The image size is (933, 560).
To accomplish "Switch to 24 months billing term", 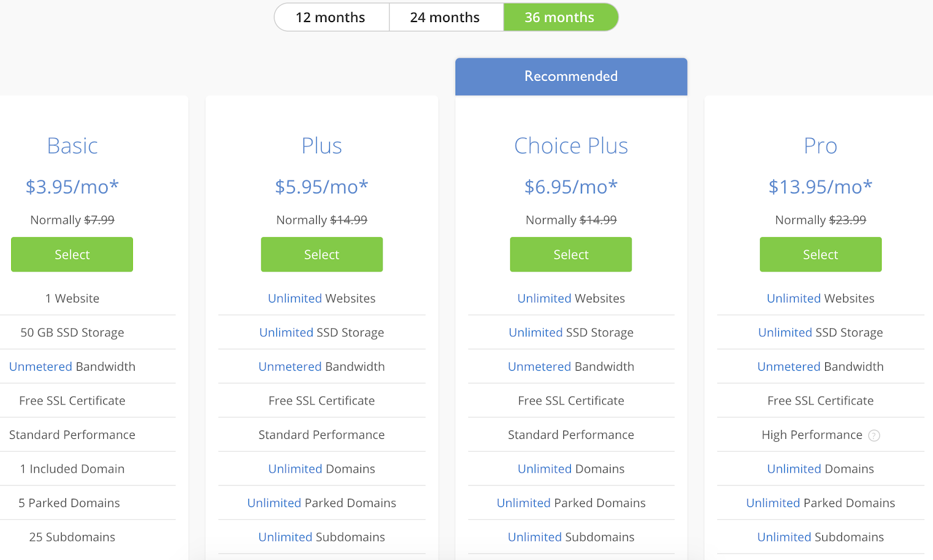I will point(446,17).
